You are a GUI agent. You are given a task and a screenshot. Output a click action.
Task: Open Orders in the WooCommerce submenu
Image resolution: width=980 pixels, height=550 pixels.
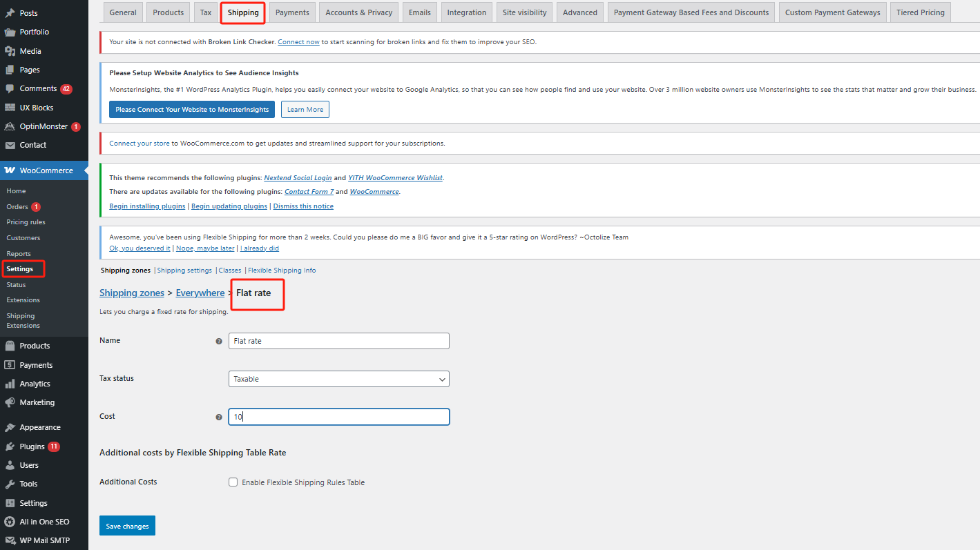[x=17, y=207]
